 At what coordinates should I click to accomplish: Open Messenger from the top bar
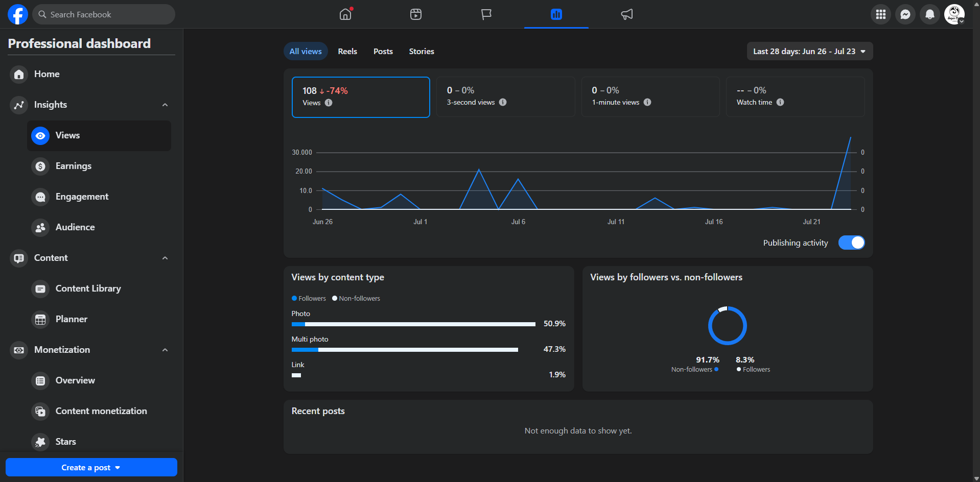[905, 14]
